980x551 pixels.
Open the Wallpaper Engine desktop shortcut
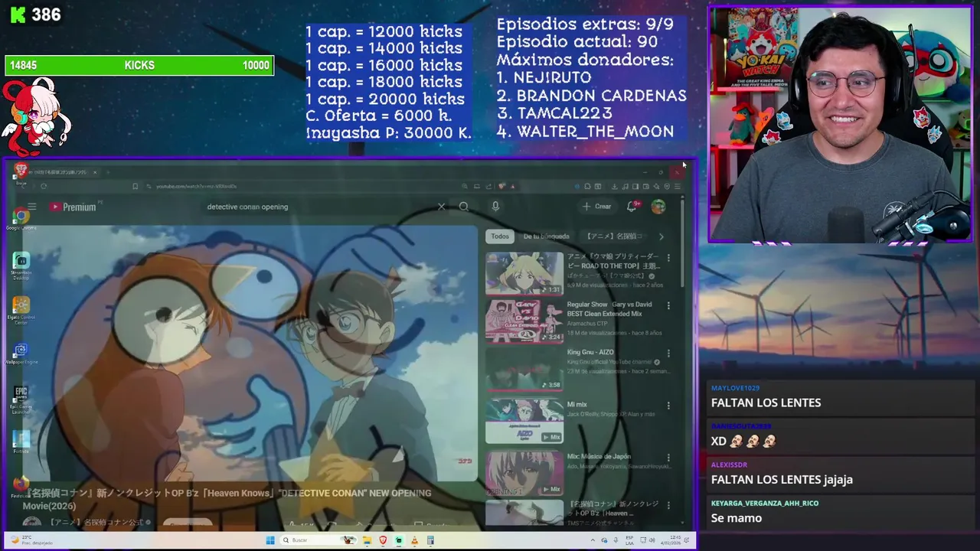[21, 354]
